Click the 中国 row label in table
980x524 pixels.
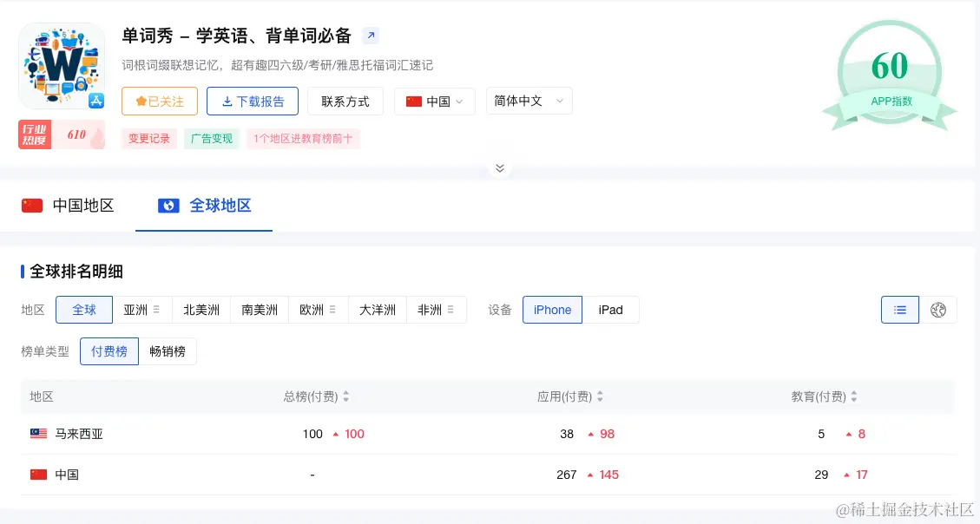tap(67, 475)
